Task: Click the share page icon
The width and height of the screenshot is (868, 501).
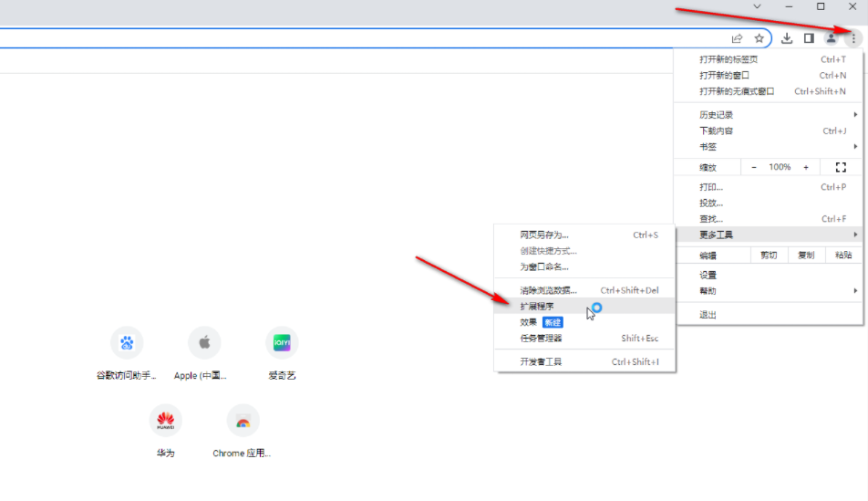Action: click(x=737, y=38)
